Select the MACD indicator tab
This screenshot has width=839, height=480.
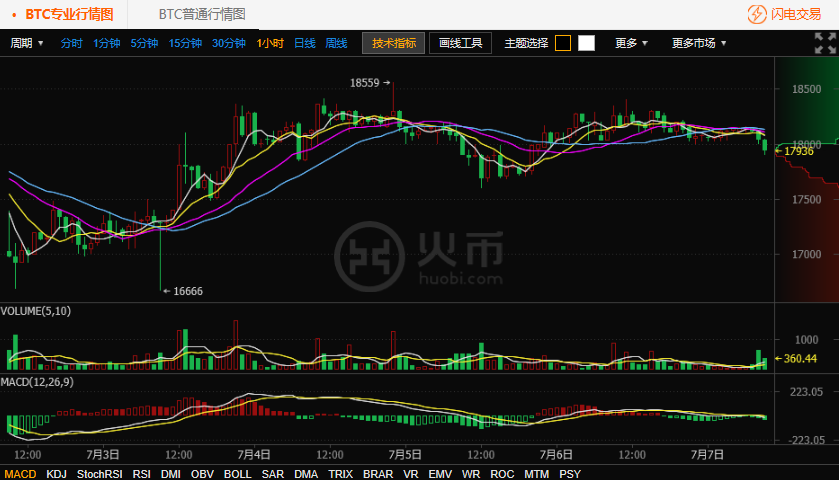point(20,474)
